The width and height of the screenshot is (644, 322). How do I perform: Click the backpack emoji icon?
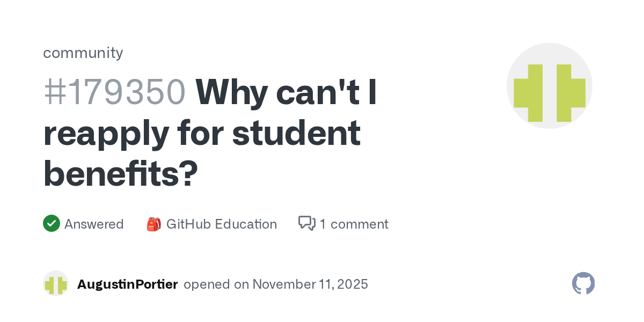coord(153,224)
